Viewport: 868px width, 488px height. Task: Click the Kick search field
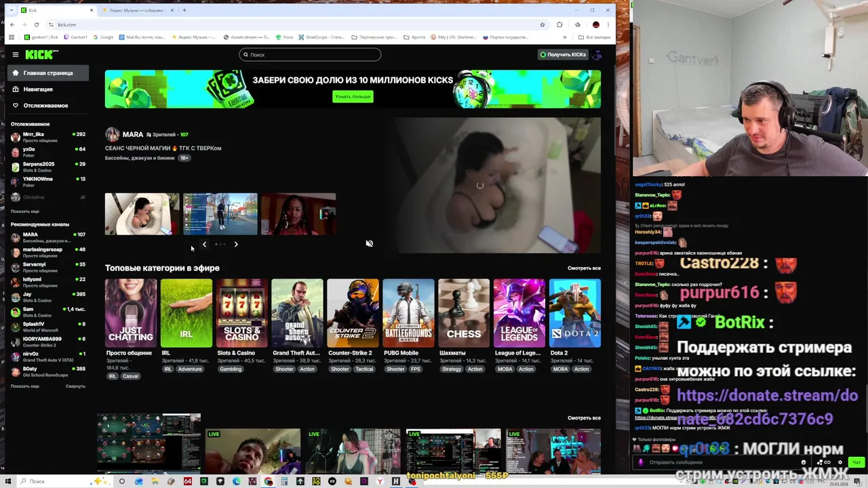click(310, 54)
